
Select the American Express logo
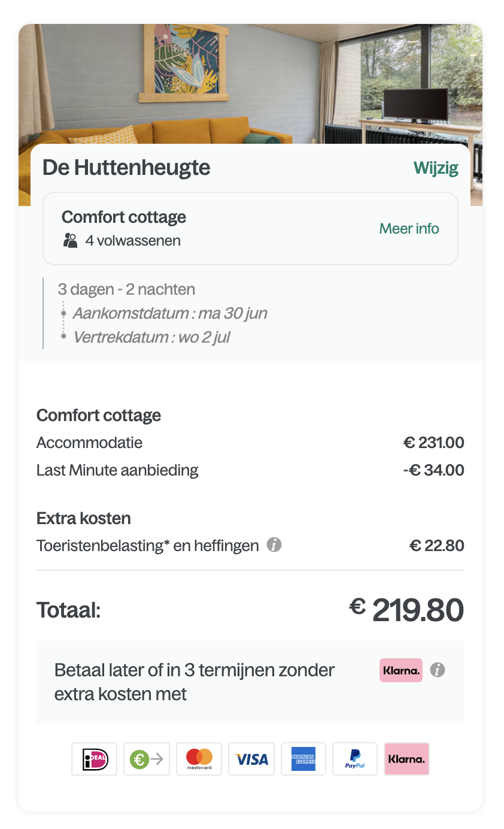tap(303, 759)
